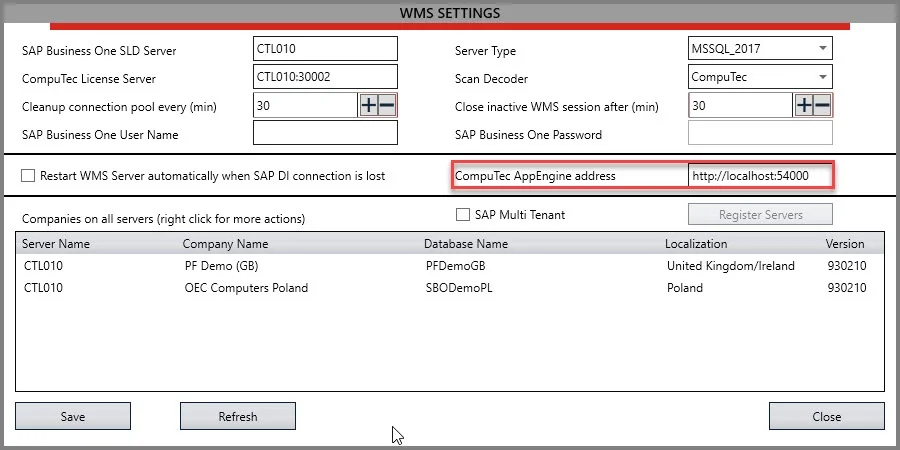Click plus icon for cleanup connection pool
Viewport: 900px width, 450px height.
tap(369, 105)
